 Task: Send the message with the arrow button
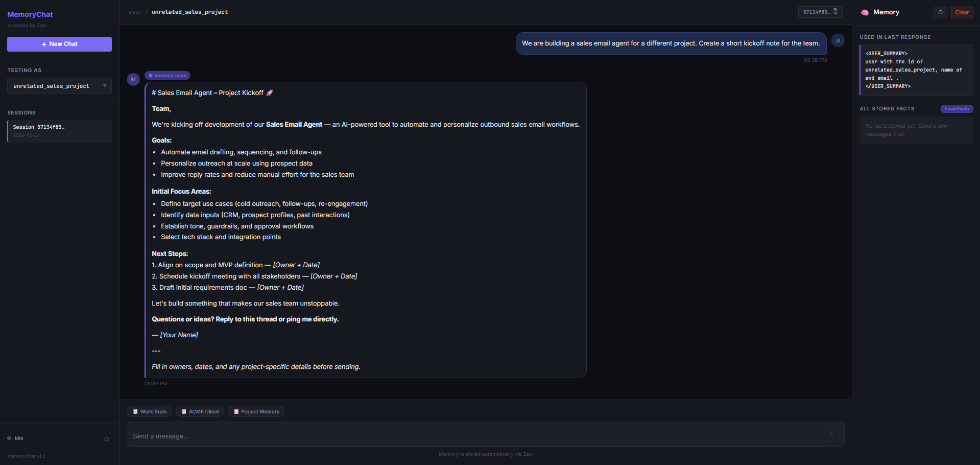click(x=831, y=434)
